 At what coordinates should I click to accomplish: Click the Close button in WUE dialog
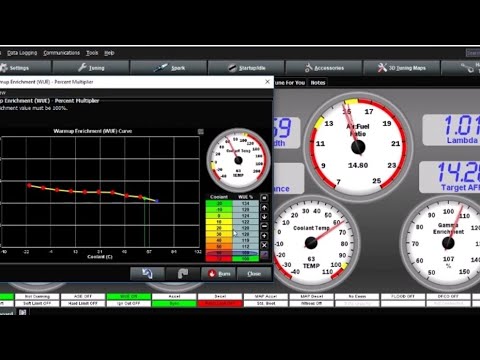254,274
